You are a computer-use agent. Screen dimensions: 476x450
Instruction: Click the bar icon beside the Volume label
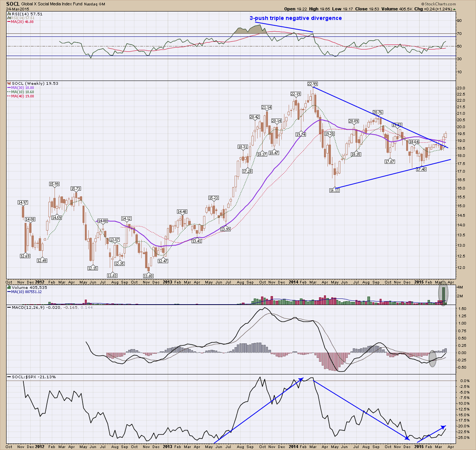(9, 287)
